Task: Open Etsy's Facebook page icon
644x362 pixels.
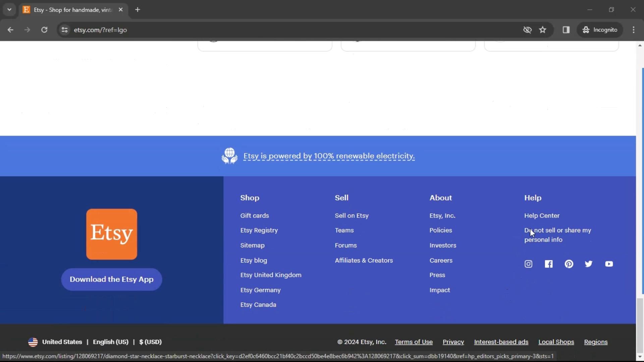Action: coord(549,264)
